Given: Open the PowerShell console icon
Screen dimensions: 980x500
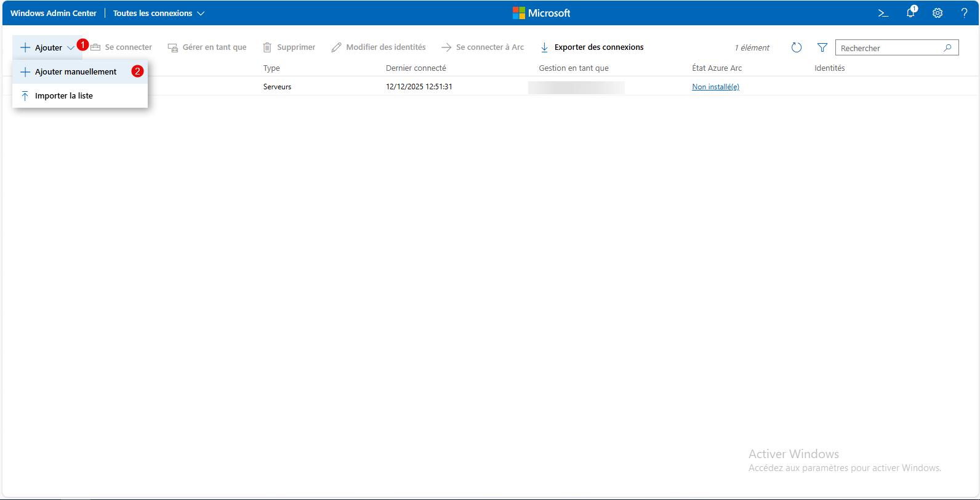Looking at the screenshot, I should (x=883, y=13).
